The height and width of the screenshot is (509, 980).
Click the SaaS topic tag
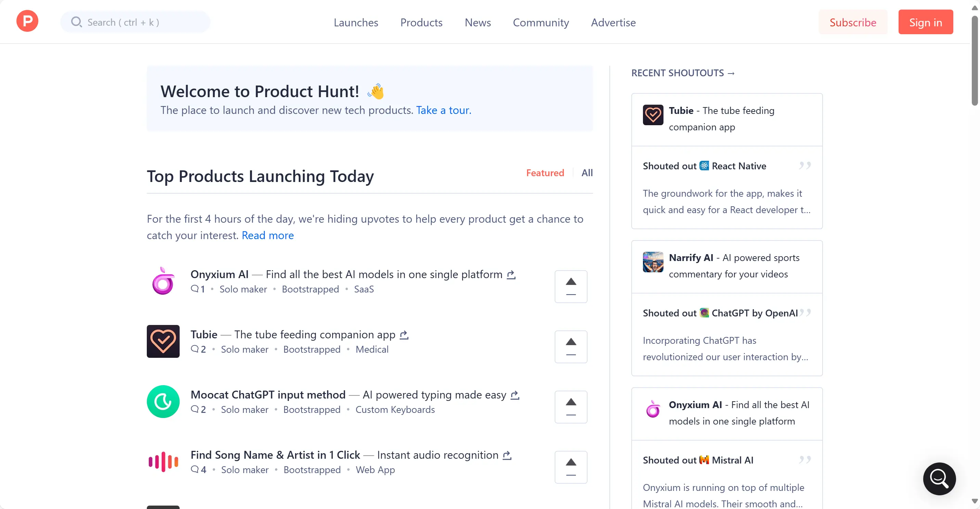pos(364,289)
